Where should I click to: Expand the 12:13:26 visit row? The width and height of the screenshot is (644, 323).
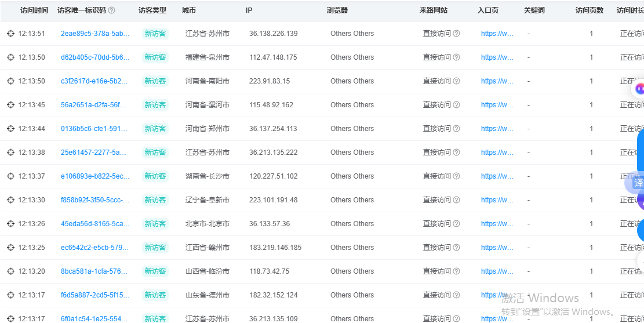(10, 224)
